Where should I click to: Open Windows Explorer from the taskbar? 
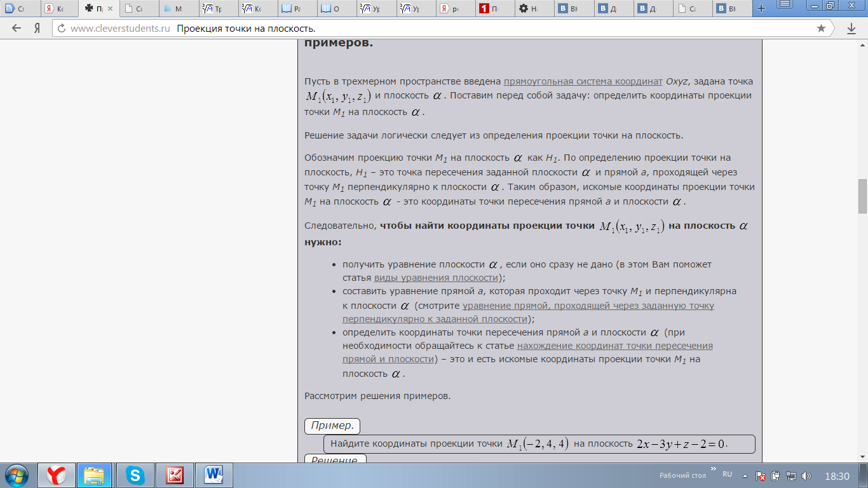click(95, 475)
